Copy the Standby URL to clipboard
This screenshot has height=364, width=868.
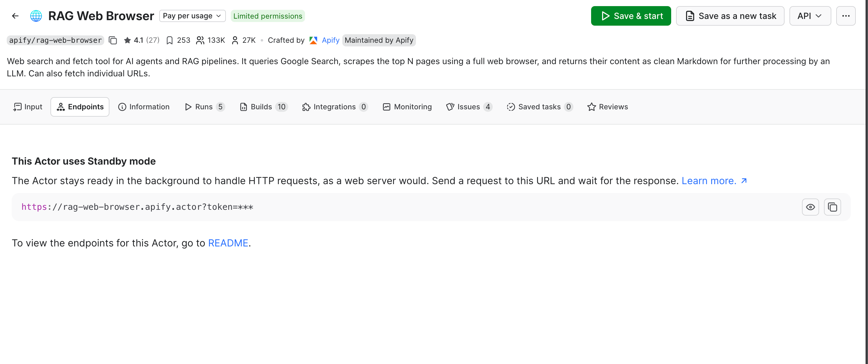point(832,207)
